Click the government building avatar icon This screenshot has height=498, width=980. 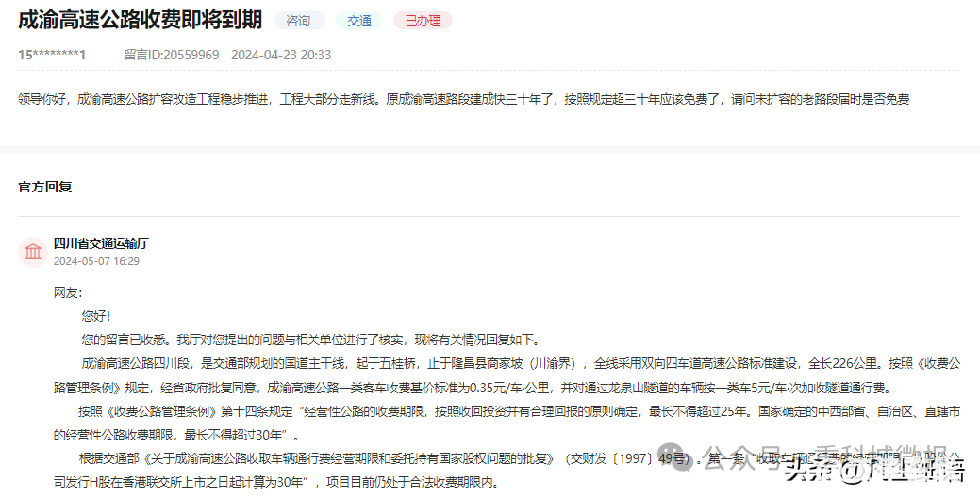tap(32, 253)
